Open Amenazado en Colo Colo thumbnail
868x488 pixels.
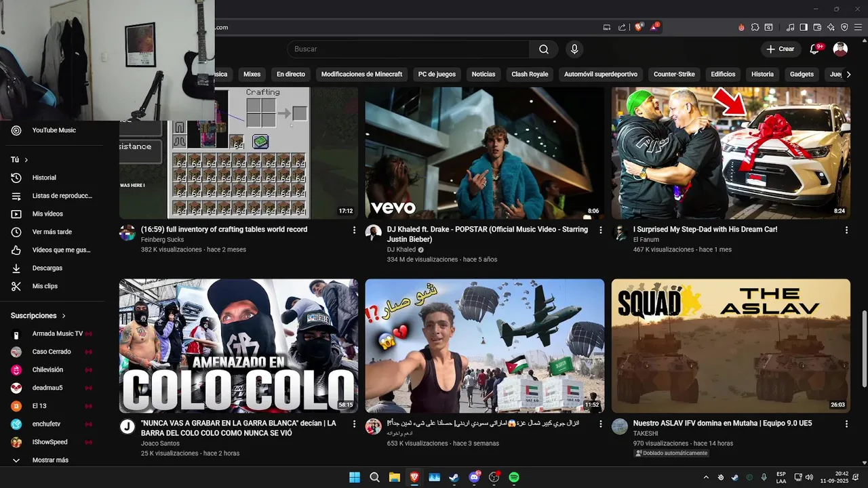[x=239, y=346]
